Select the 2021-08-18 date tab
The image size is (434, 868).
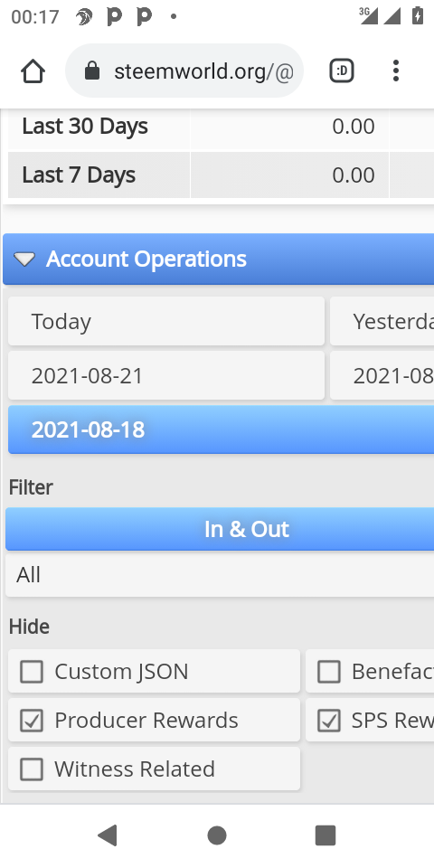(221, 429)
